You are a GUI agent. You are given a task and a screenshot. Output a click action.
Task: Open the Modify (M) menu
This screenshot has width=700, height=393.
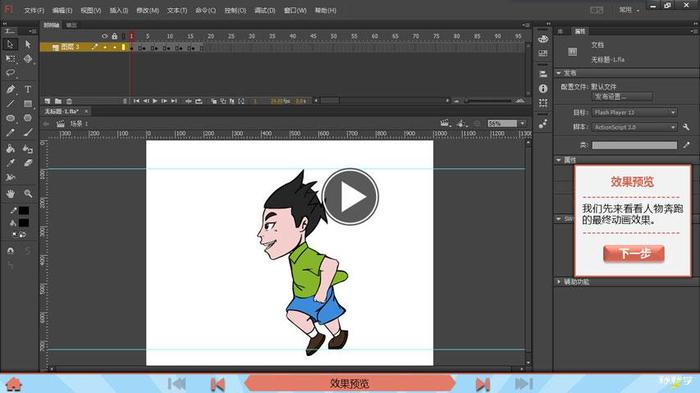pyautogui.click(x=147, y=10)
